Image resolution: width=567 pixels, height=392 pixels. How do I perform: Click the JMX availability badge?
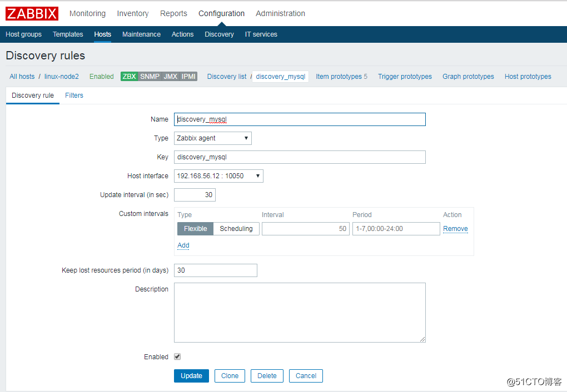[170, 77]
